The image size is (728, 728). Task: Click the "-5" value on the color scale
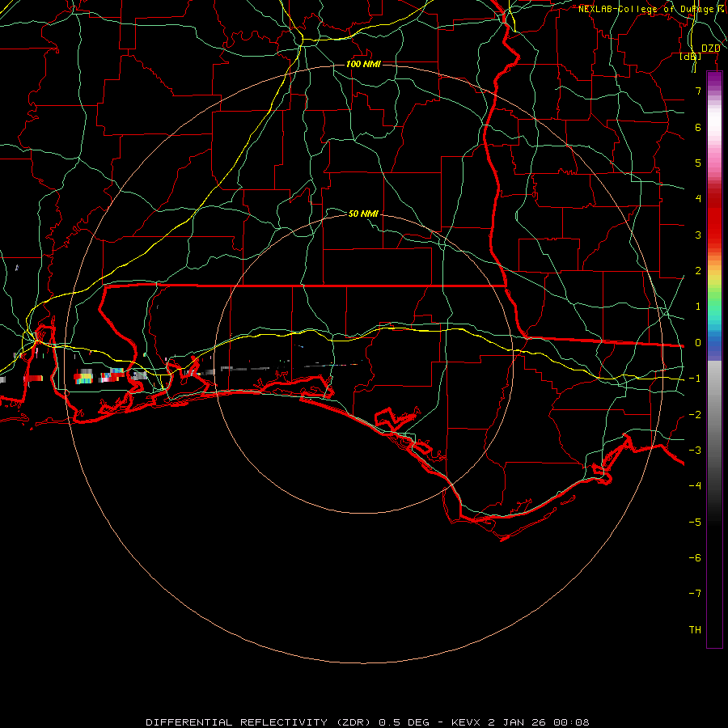click(695, 523)
